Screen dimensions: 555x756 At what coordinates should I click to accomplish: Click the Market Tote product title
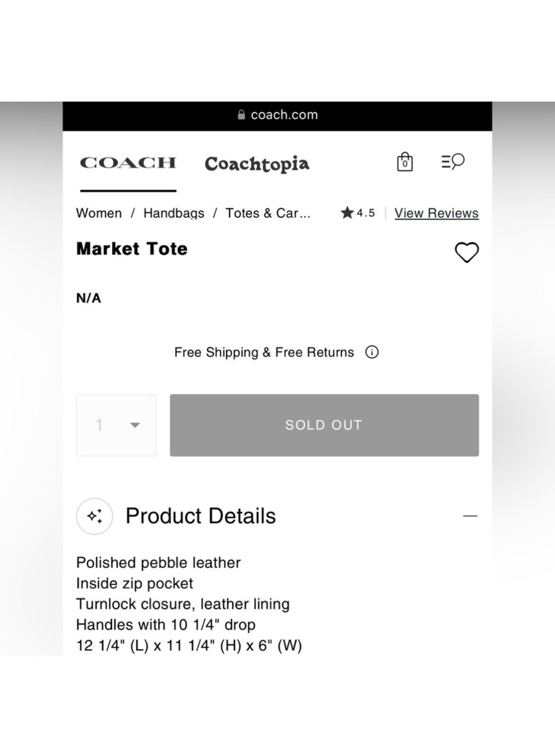132,249
